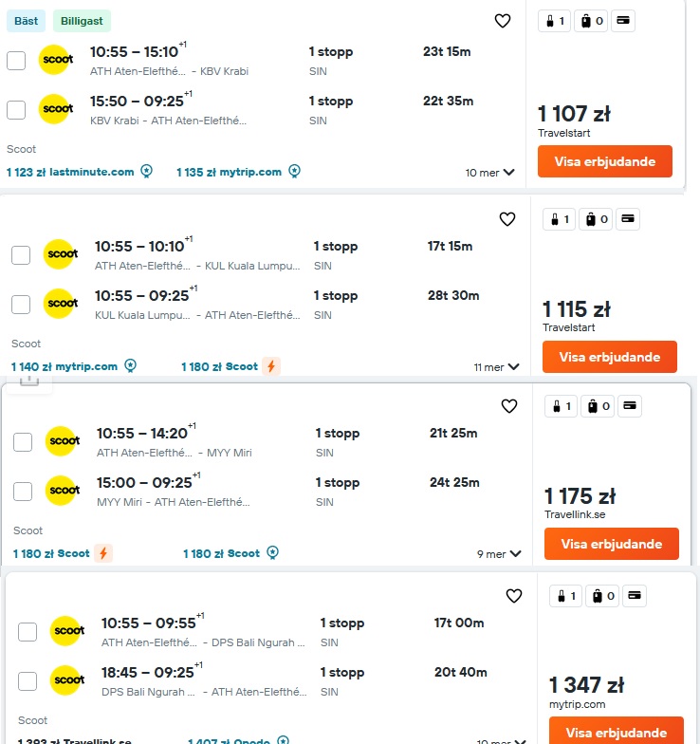Click "Visa erbjudande" for 1 107 zł
Screen dimensions: 700x744
[x=605, y=161]
